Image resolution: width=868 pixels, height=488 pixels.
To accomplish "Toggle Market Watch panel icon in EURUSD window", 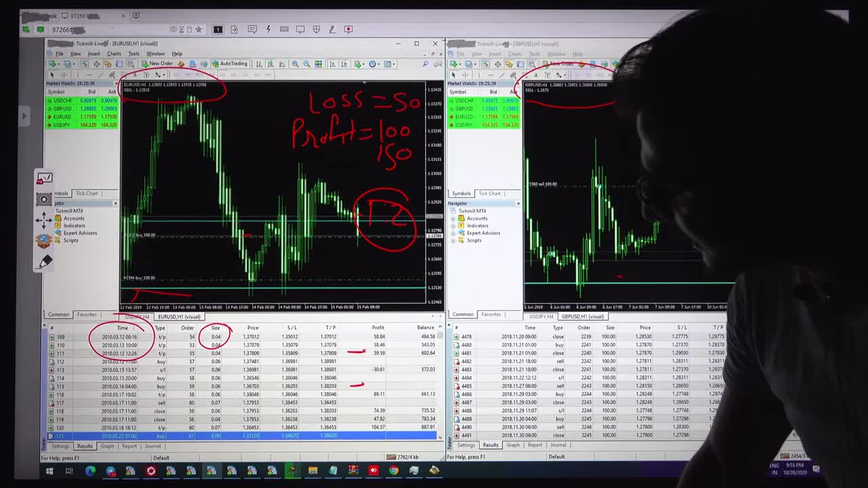I will tap(85, 64).
